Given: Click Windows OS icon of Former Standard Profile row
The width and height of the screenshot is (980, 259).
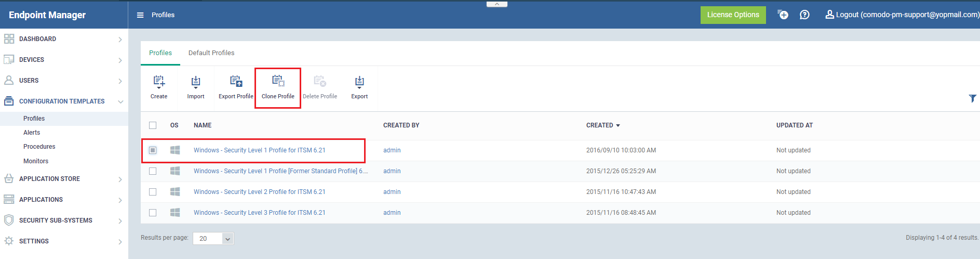Looking at the screenshot, I should pos(175,171).
